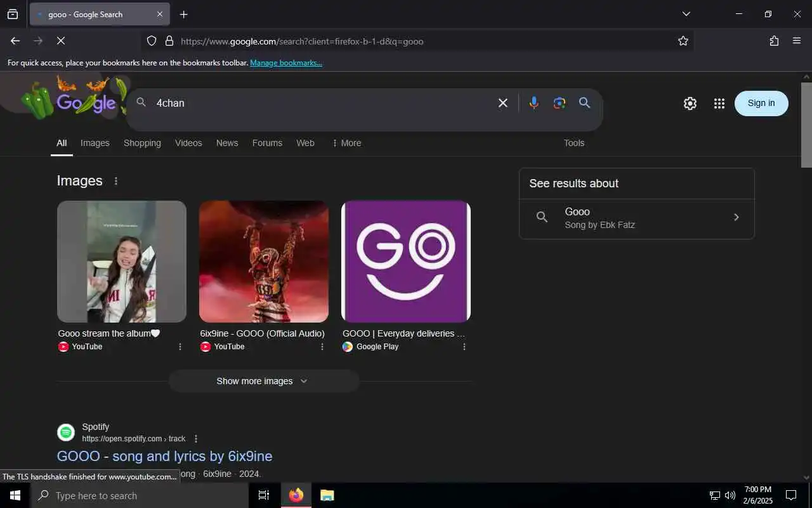Open options for Google Play image result
Image resolution: width=812 pixels, height=508 pixels.
tap(464, 347)
